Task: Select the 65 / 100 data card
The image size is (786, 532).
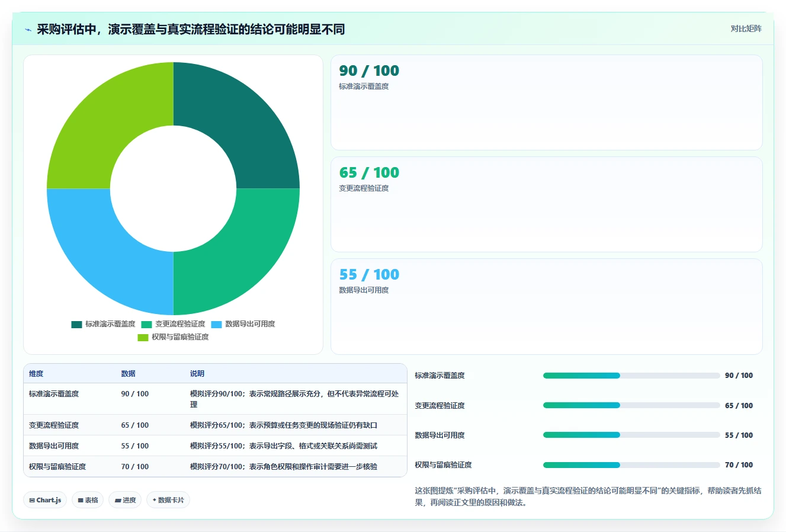Action: (x=546, y=204)
